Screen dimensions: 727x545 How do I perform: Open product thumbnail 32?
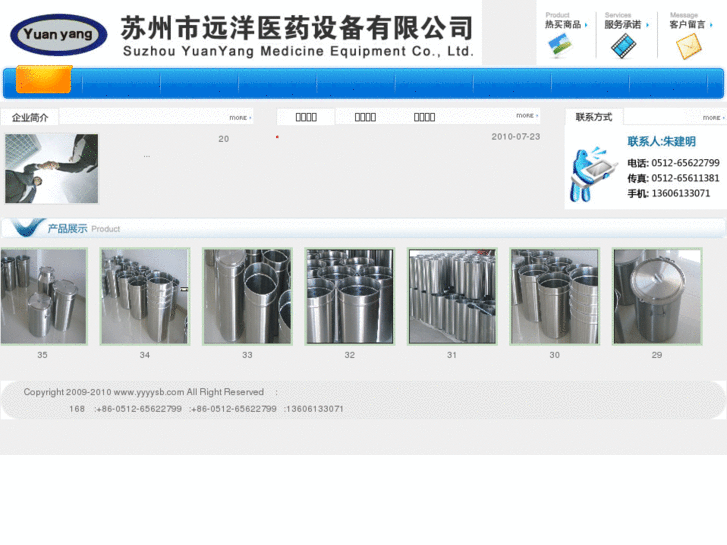350,296
